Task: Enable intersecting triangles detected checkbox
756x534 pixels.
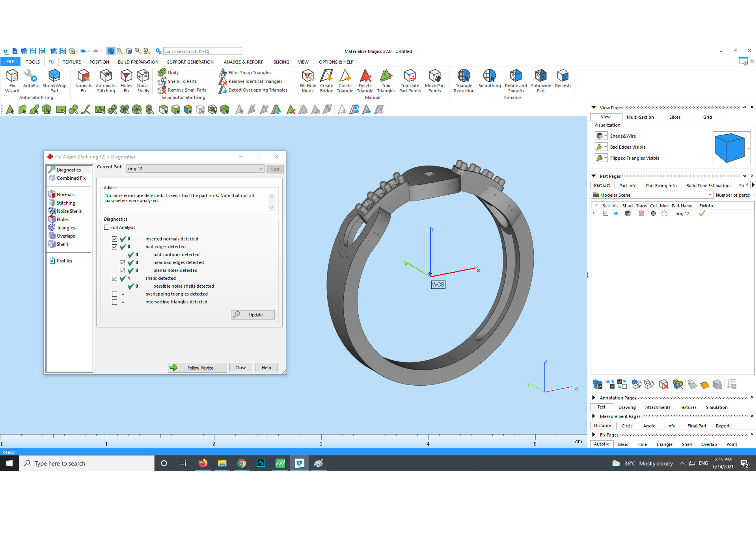Action: (115, 302)
